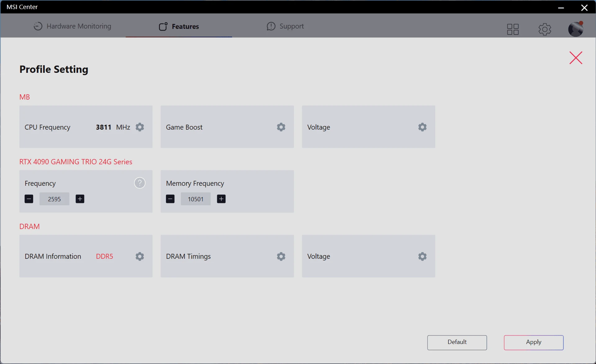Screen dimensions: 596x364
Task: Click the DRAM Timings label
Action: (x=188, y=256)
